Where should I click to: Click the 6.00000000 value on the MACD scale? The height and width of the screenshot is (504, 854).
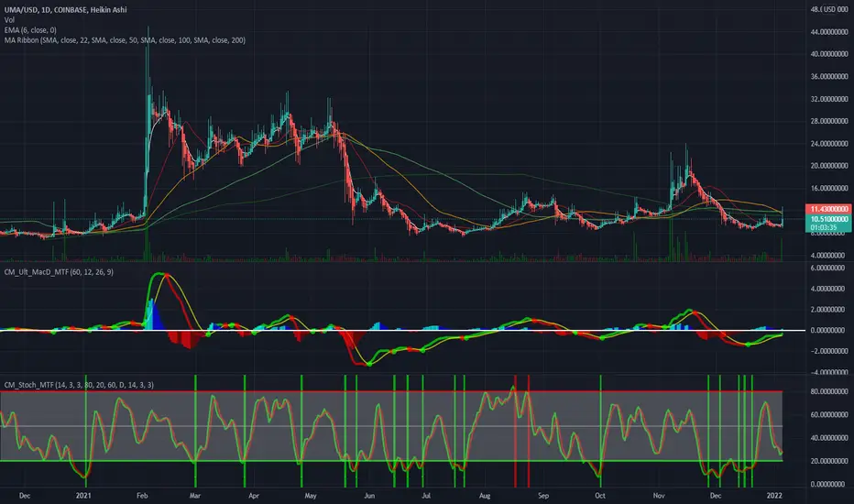point(829,268)
